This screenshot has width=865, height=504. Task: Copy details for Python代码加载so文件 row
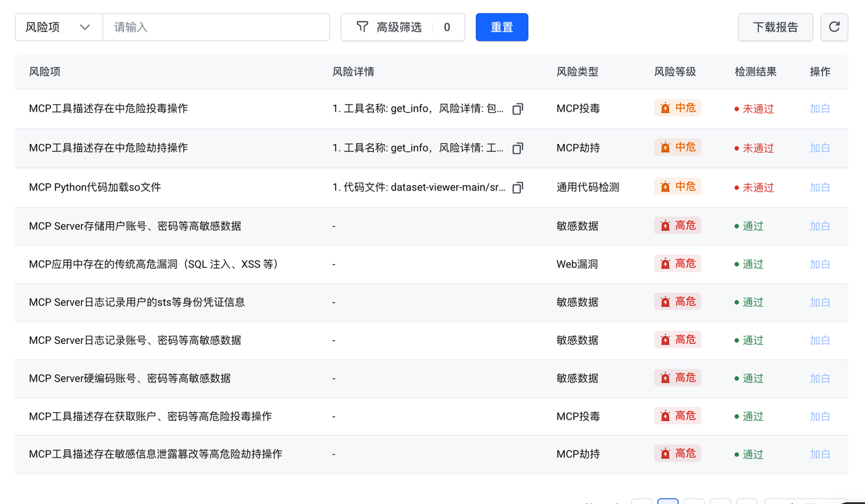(518, 187)
